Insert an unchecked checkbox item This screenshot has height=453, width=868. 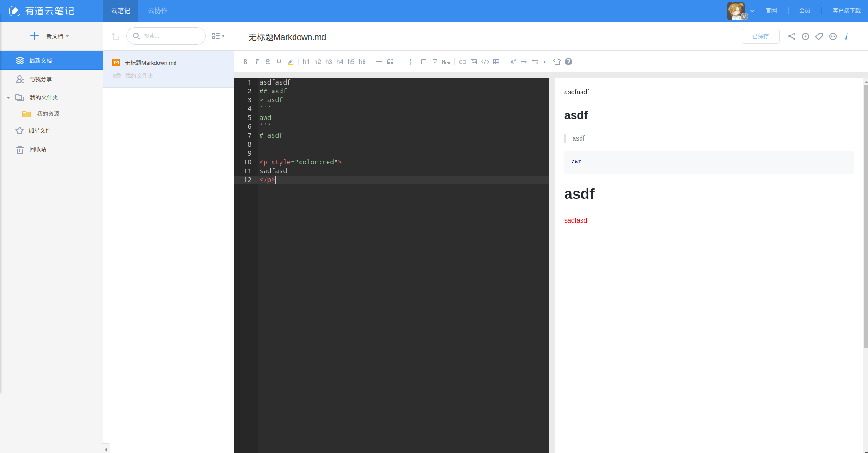(x=424, y=62)
